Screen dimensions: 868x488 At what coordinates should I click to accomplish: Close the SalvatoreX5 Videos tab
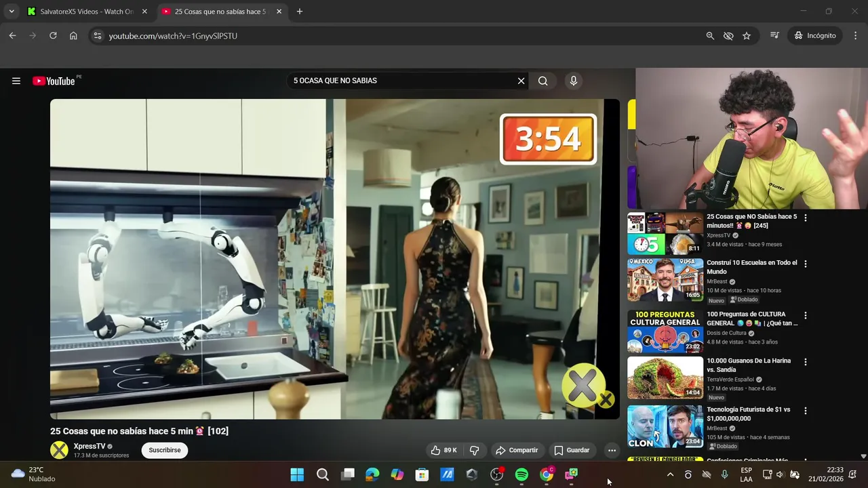click(x=144, y=12)
